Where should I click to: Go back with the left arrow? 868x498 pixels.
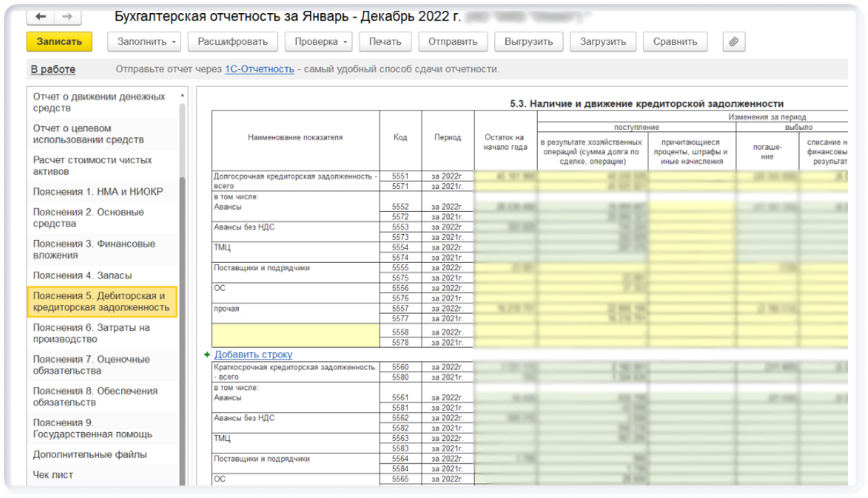pyautogui.click(x=42, y=17)
